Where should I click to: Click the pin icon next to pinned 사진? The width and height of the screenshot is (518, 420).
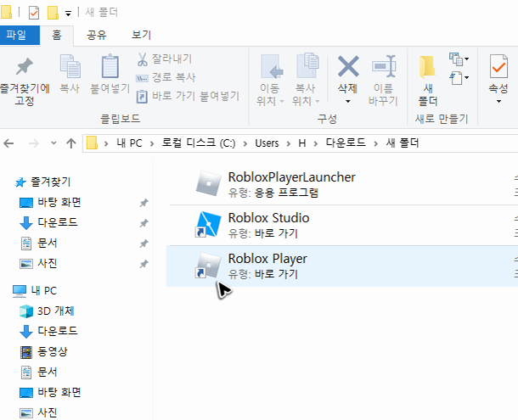(144, 264)
